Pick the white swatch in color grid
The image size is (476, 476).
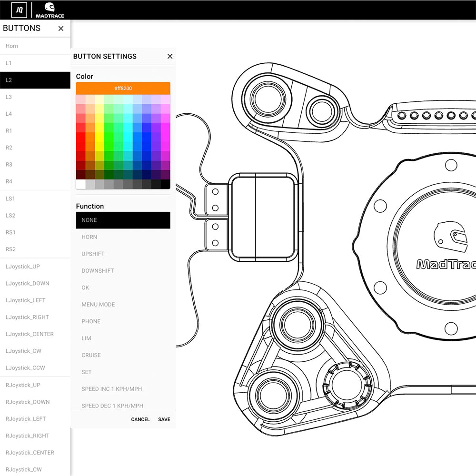[80, 184]
